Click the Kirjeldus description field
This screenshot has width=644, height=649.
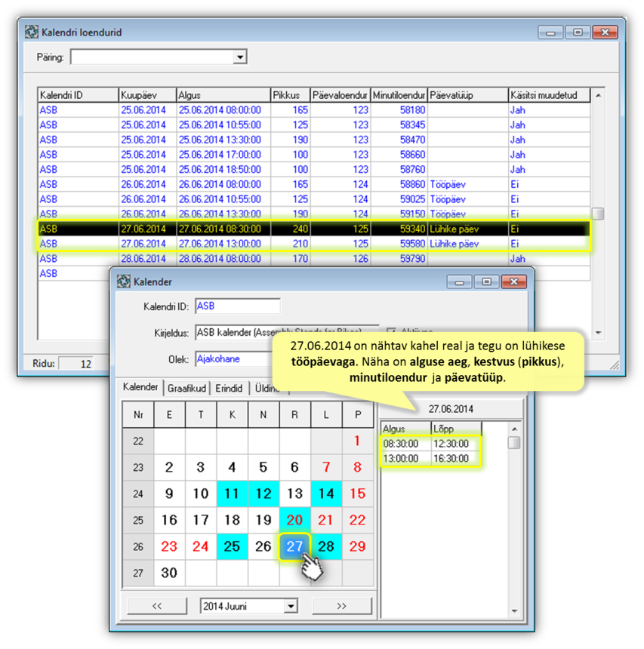point(287,332)
